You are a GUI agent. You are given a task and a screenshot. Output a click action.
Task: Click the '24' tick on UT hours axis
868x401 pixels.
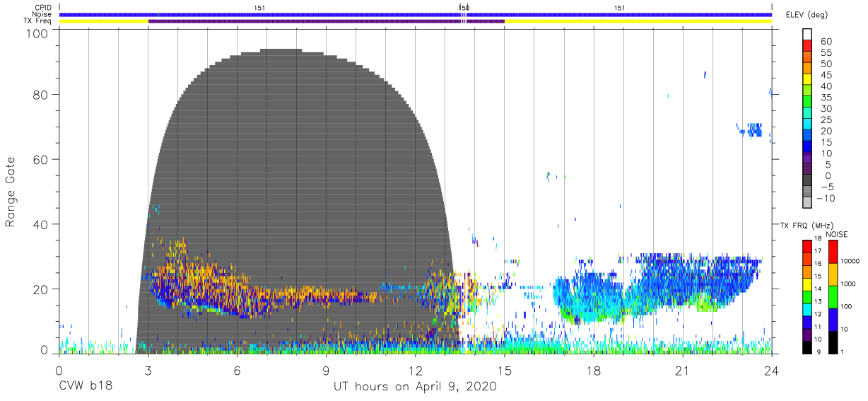(772, 371)
